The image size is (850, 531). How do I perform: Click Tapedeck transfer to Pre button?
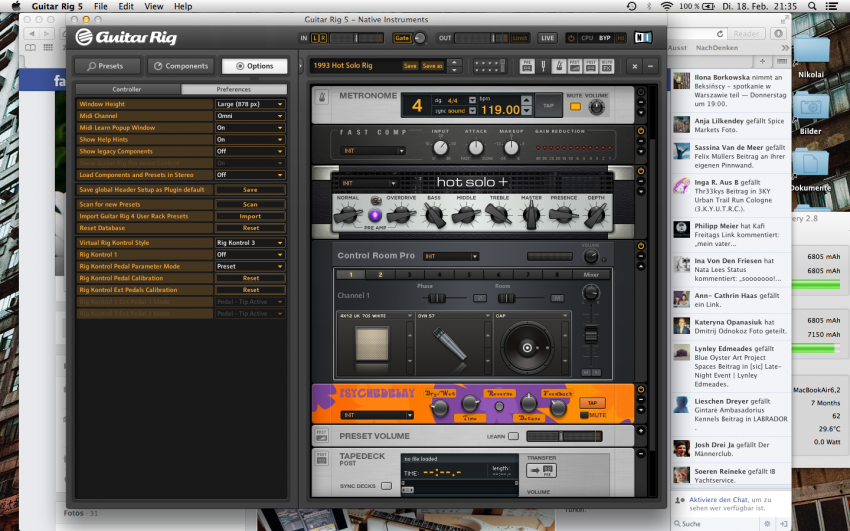542,470
